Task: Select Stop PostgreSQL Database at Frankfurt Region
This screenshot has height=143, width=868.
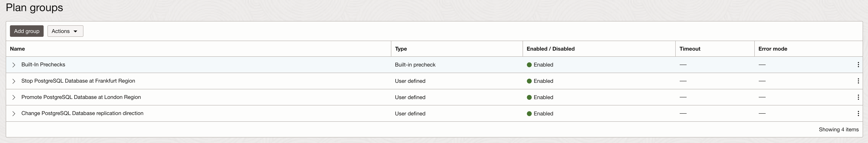Action: coord(78,81)
